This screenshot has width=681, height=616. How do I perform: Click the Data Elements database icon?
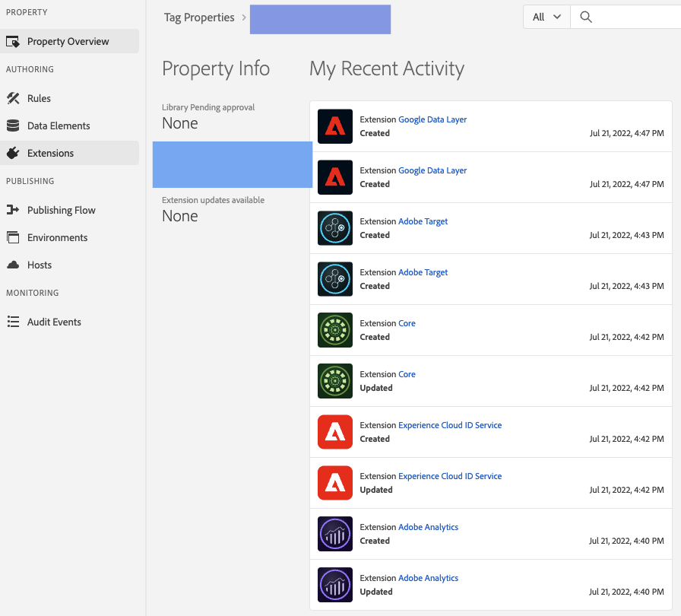[13, 125]
